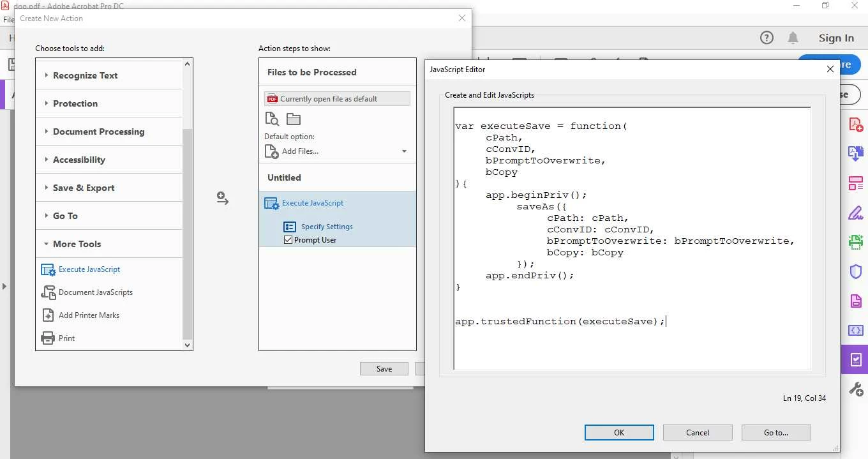Viewport: 868px width, 459px height.
Task: Open the pink Optimize PDF sidebar tool
Action: [x=855, y=301]
